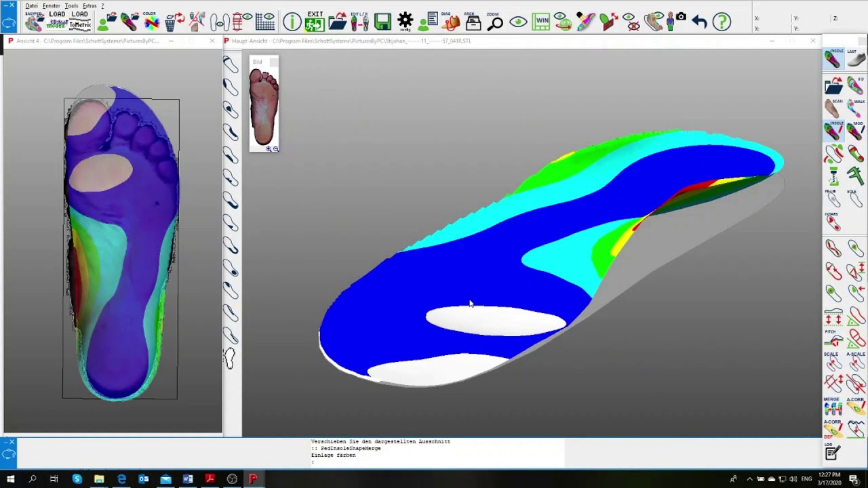Image resolution: width=868 pixels, height=488 pixels.
Task: Click zoom-in magnifier under Bild thumbnail
Action: coord(269,149)
